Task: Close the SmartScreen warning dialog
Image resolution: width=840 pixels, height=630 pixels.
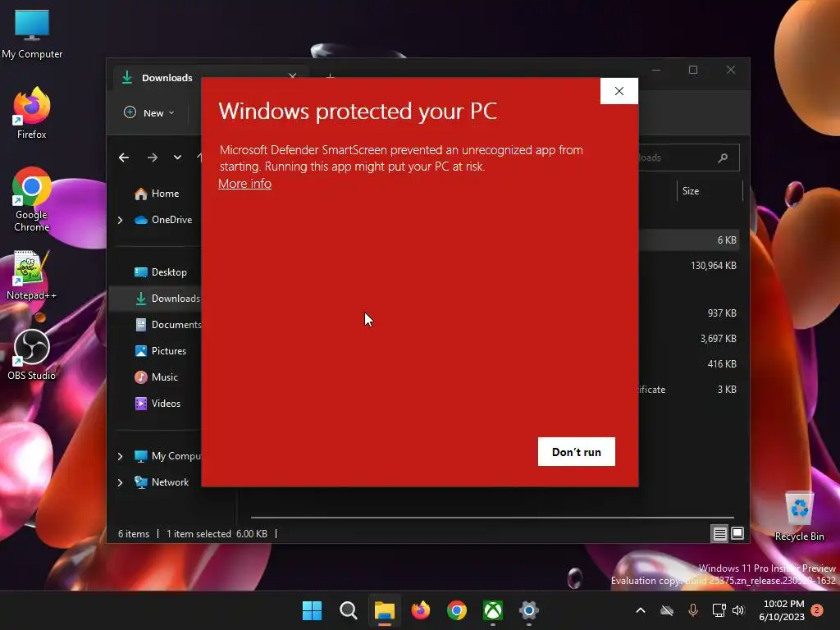Action: [619, 91]
